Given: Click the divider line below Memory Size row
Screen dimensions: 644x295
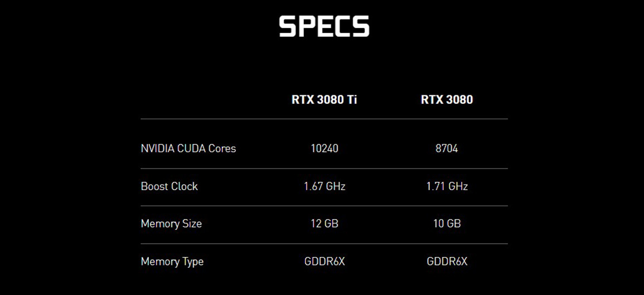Looking at the screenshot, I should point(324,244).
